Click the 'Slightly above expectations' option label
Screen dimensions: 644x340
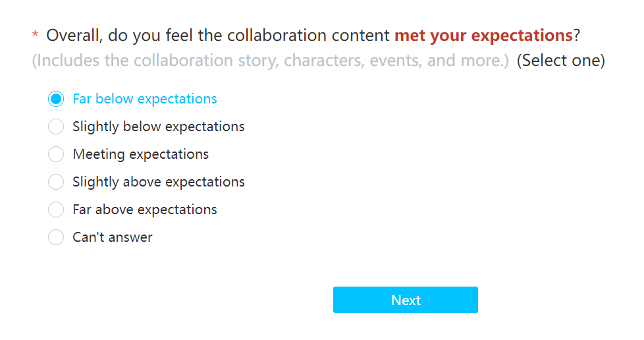[159, 182]
